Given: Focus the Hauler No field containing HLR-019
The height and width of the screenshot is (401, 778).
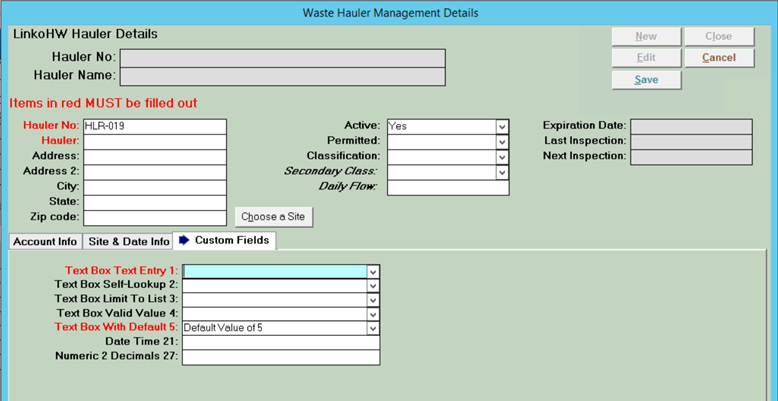Looking at the screenshot, I should coord(155,127).
